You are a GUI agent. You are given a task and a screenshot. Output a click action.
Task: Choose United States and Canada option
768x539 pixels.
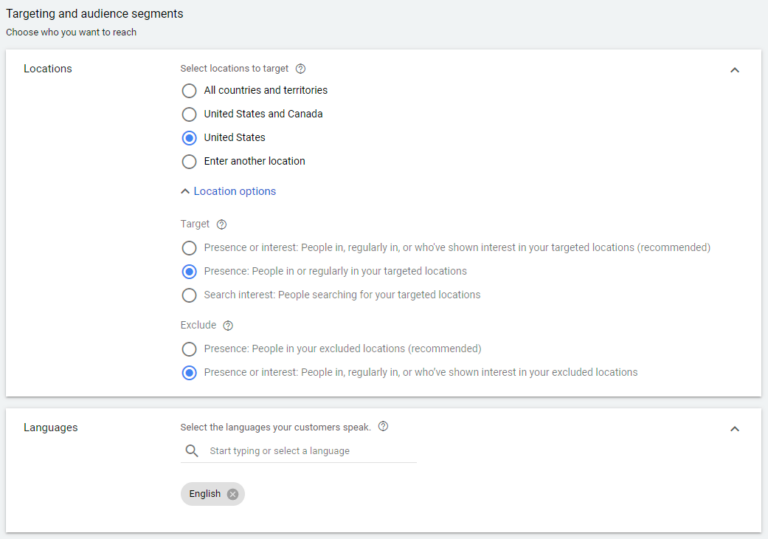tap(189, 114)
